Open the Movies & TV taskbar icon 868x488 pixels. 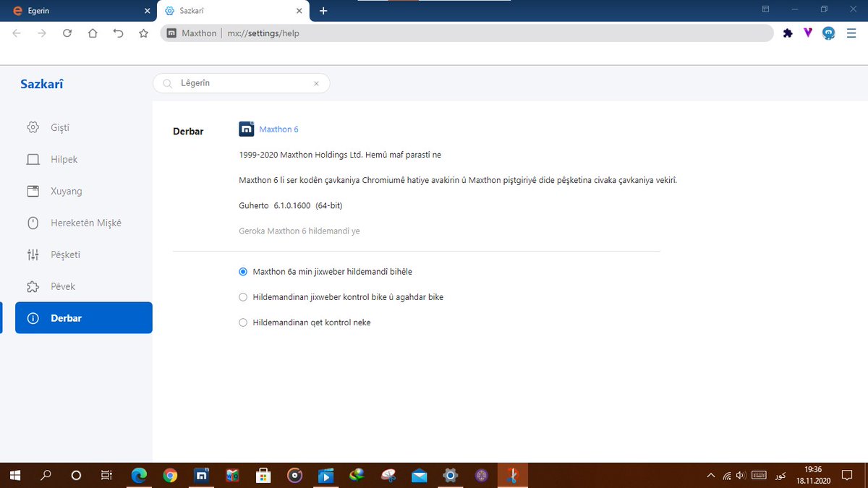[x=326, y=475]
